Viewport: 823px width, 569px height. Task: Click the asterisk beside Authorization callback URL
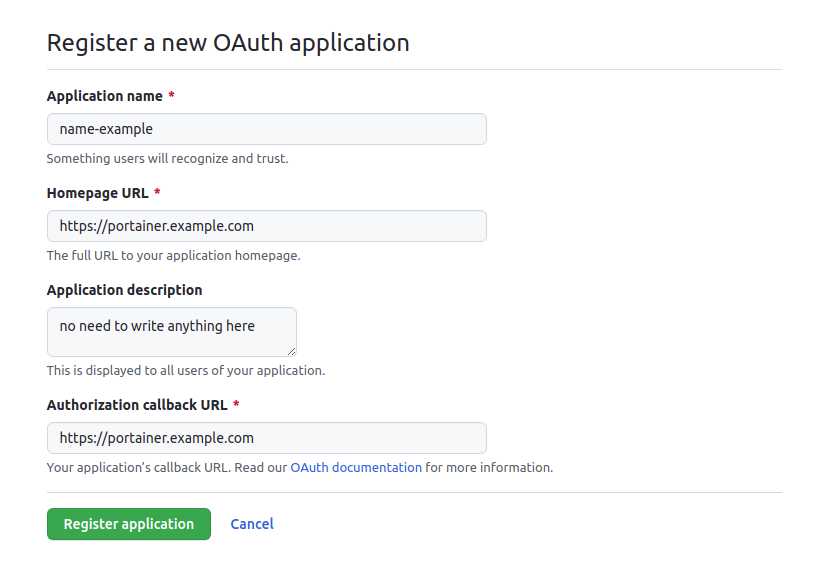pos(236,404)
